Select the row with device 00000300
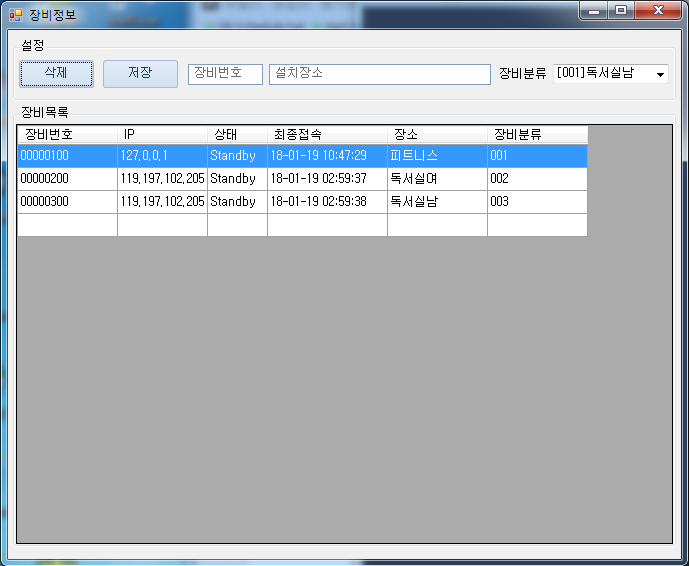The image size is (690, 566). [67, 202]
